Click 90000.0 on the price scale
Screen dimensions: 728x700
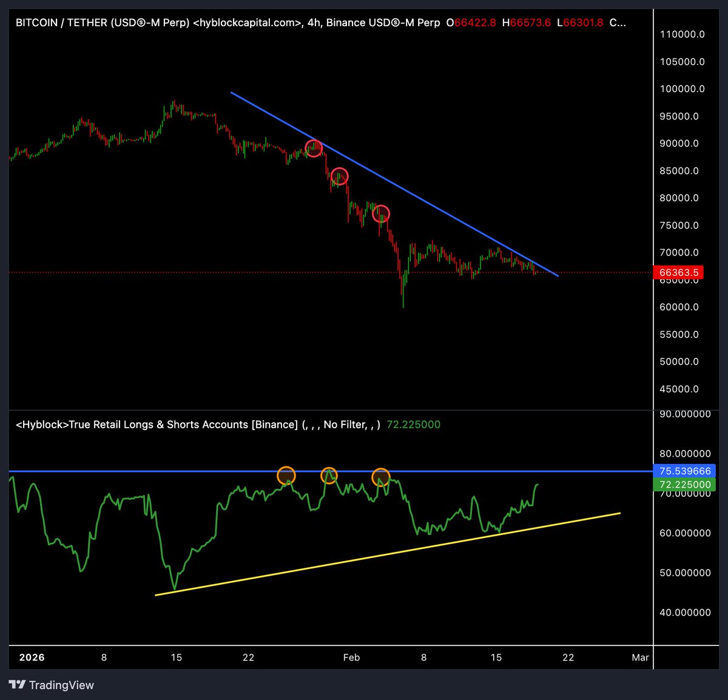[679, 143]
